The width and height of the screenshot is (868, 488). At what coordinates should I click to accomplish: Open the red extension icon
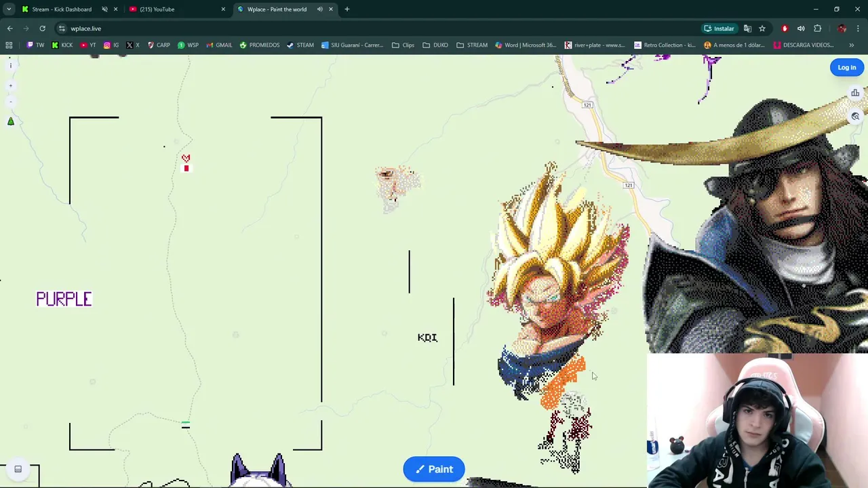pos(785,28)
